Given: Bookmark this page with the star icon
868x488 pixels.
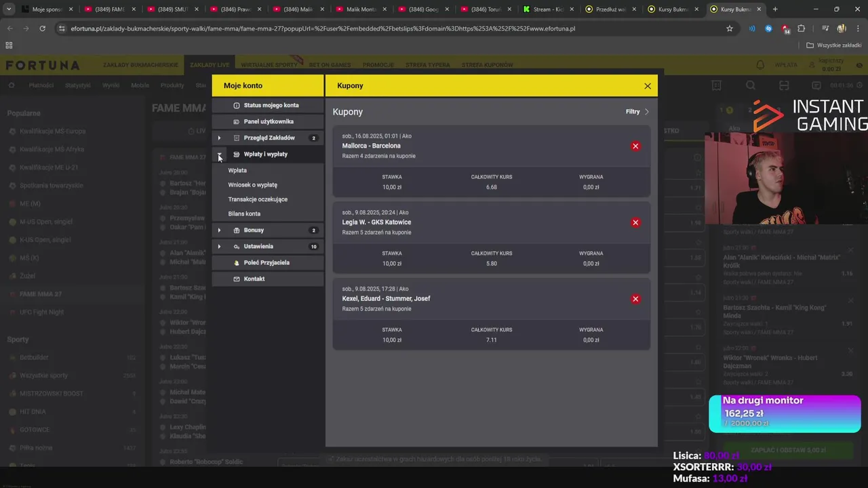Looking at the screenshot, I should 730,28.
